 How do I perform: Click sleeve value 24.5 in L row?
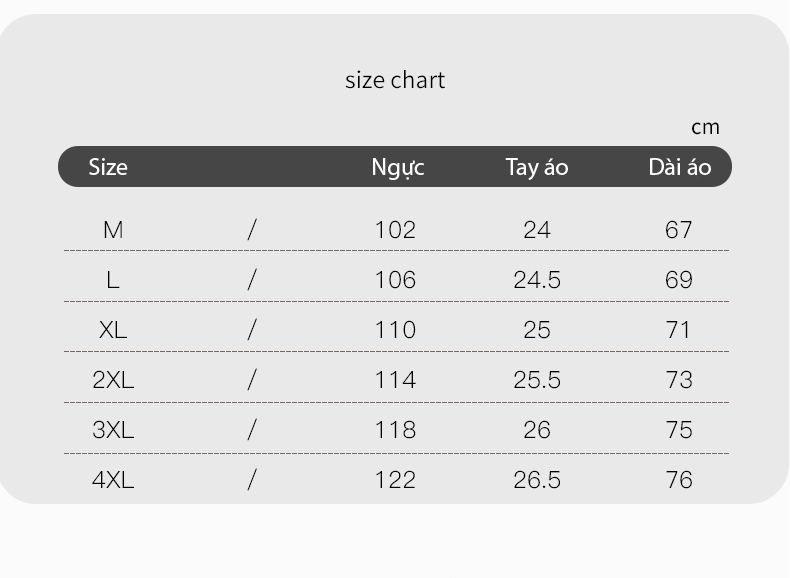click(x=537, y=280)
